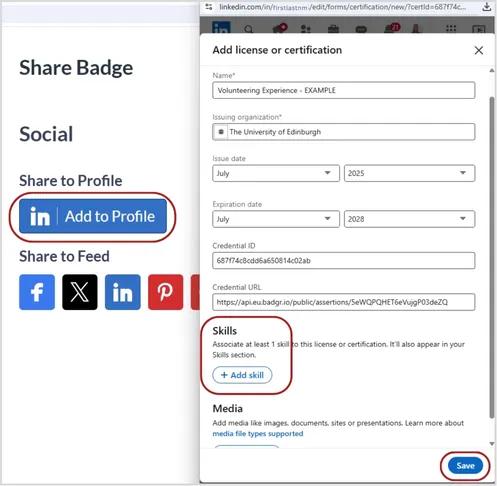Click the LinkedIn search icon

click(x=248, y=29)
